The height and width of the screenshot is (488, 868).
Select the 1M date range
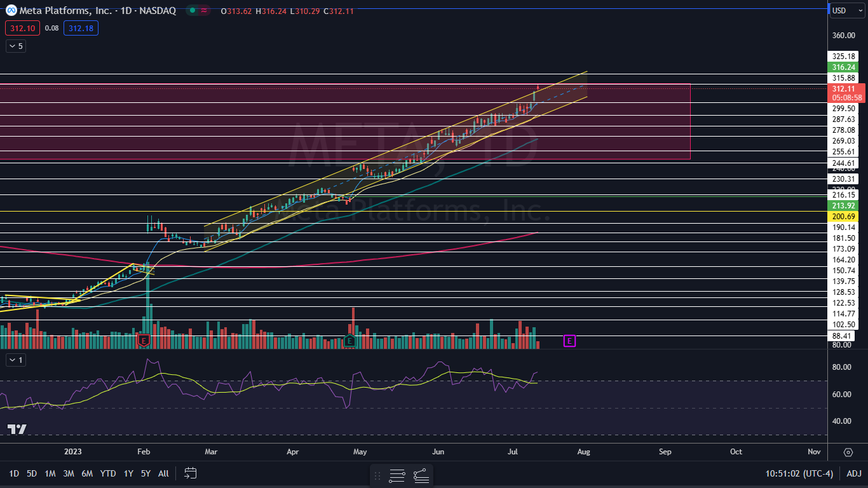(x=50, y=473)
